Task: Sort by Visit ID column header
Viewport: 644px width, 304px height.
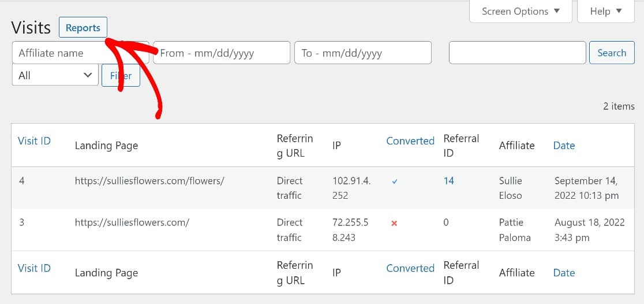Action: 34,141
